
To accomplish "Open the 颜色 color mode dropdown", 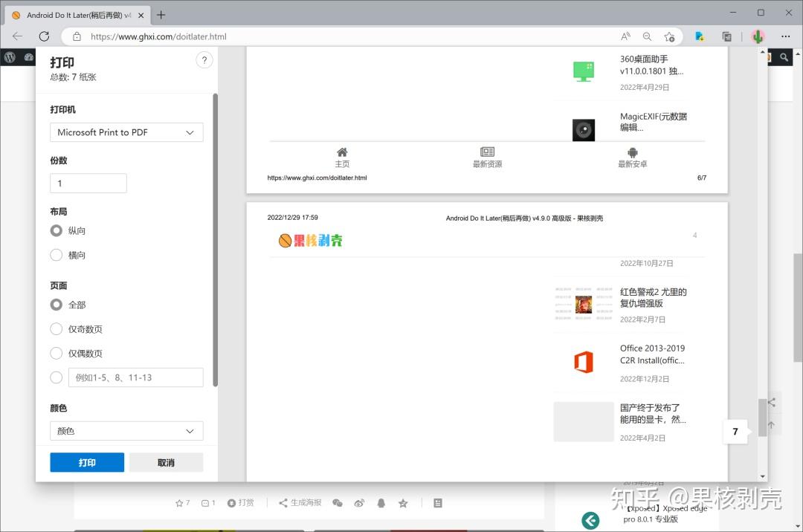I will [x=126, y=431].
